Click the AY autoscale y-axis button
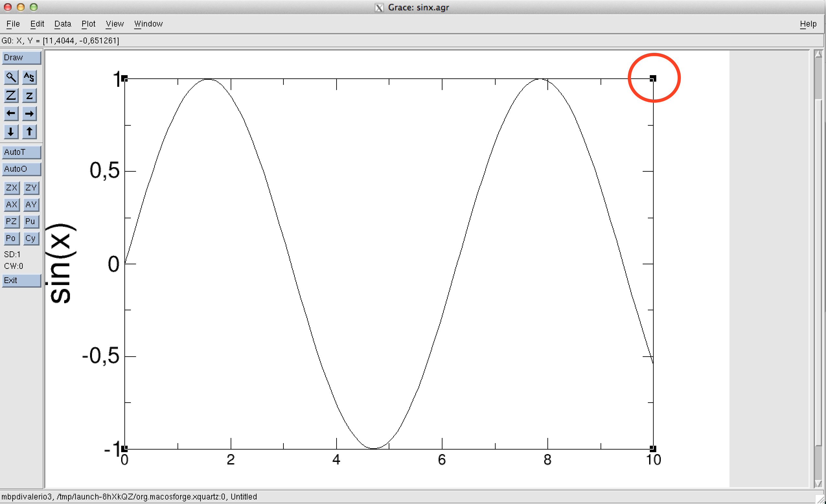Viewport: 826px width, 504px height. click(x=31, y=204)
